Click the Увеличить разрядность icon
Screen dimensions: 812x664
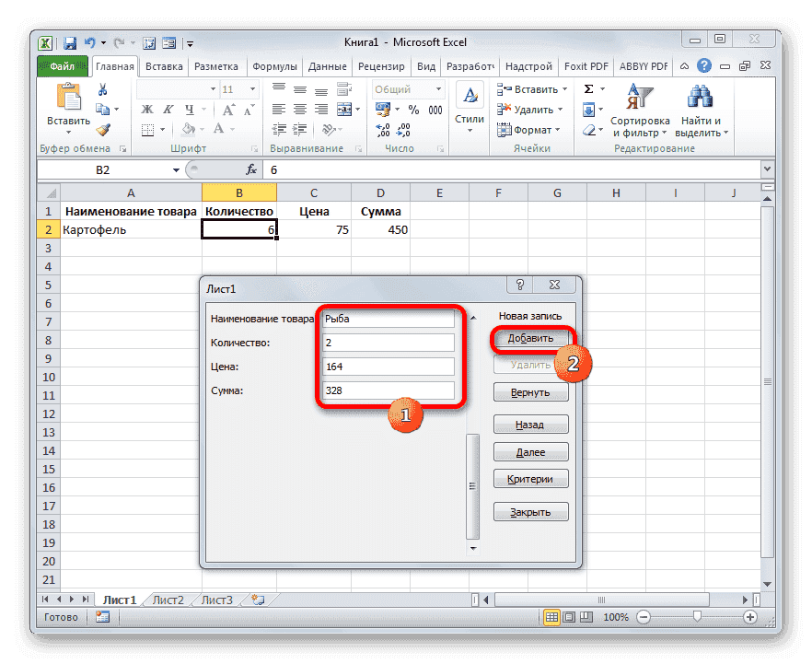[x=381, y=128]
